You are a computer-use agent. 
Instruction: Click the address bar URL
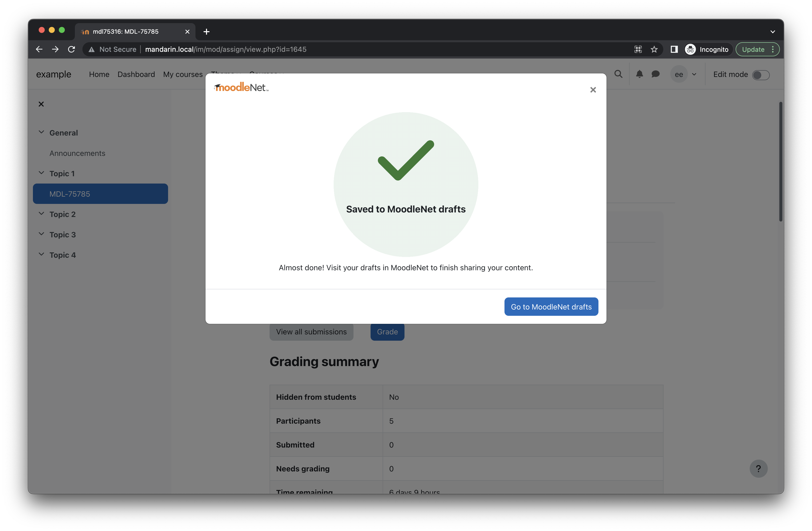(x=226, y=50)
